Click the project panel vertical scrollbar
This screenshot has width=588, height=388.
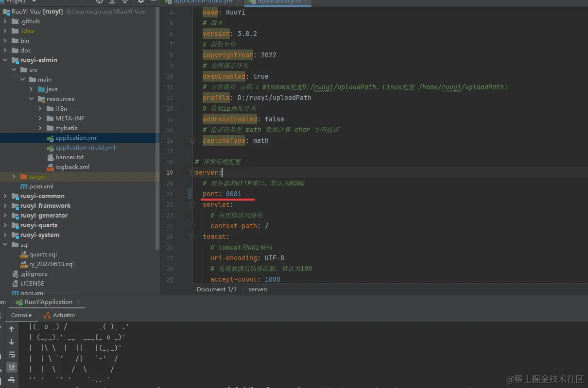[157, 129]
